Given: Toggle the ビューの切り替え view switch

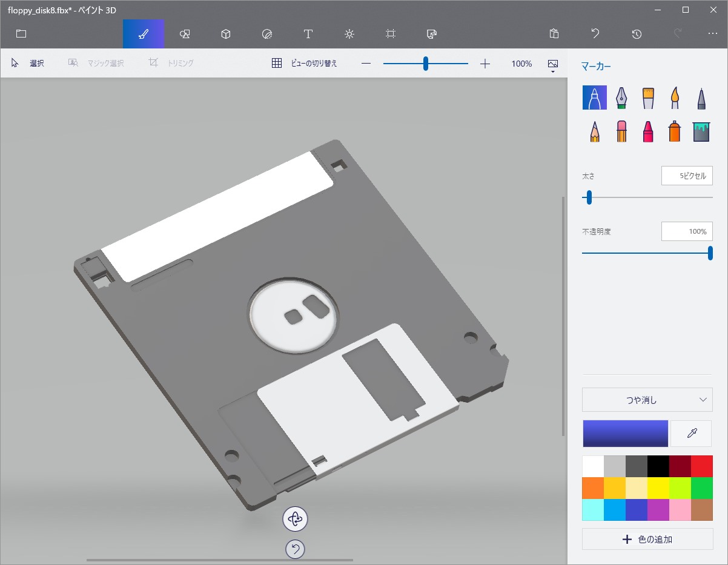Looking at the screenshot, I should [x=304, y=63].
